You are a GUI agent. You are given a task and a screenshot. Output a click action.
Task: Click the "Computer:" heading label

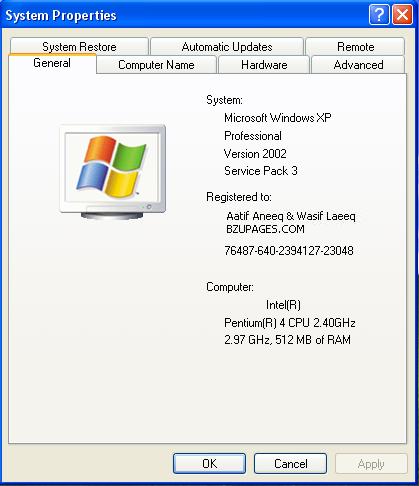(x=230, y=287)
